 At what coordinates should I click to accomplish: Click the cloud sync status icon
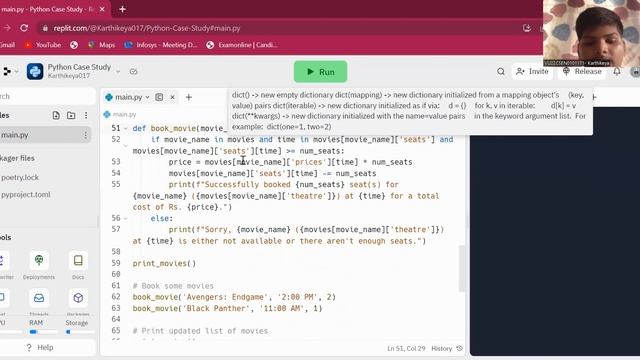[x=133, y=71]
